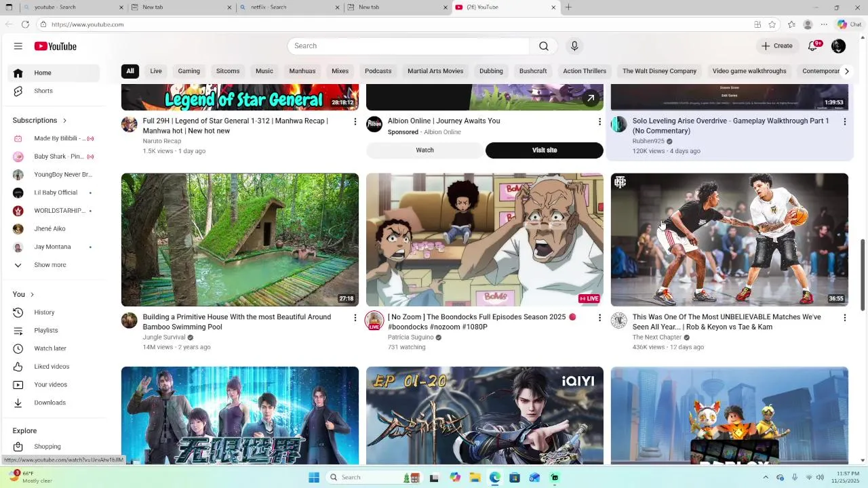
Task: Open Naruto Recap channel link
Action: pyautogui.click(x=162, y=141)
